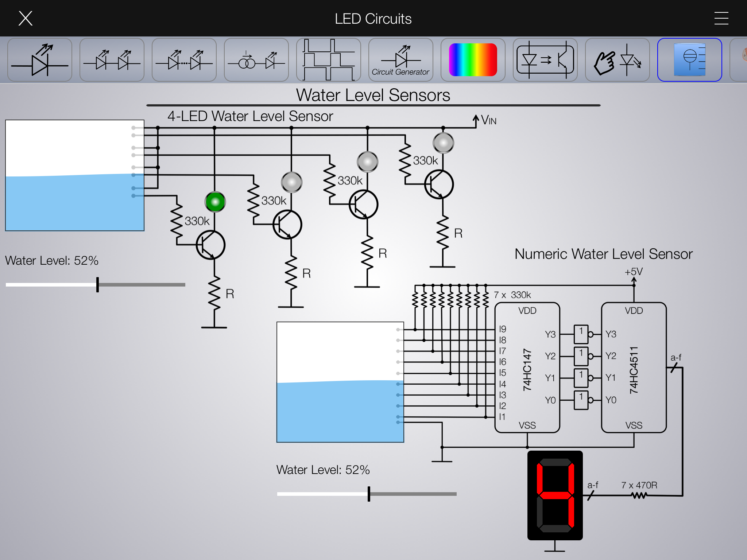
Task: Select the two LEDs in series icon
Action: (x=112, y=60)
